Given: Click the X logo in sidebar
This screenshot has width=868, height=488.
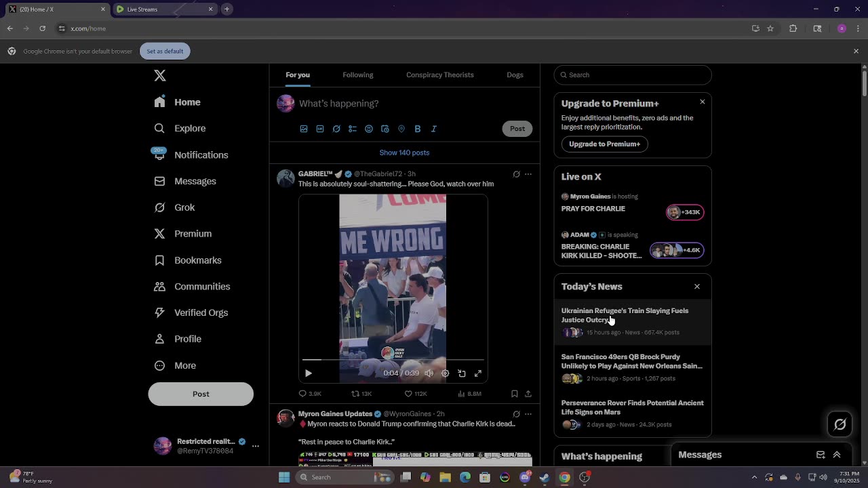Looking at the screenshot, I should (x=160, y=75).
